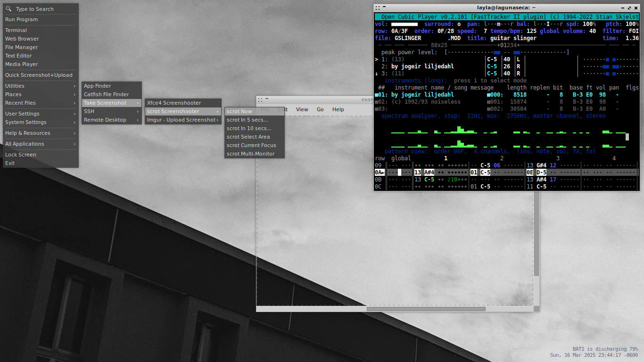Screen dimensions: 644x362
Task: Maximize the layla@lagunaseca terminal window
Action: pyautogui.click(x=629, y=8)
